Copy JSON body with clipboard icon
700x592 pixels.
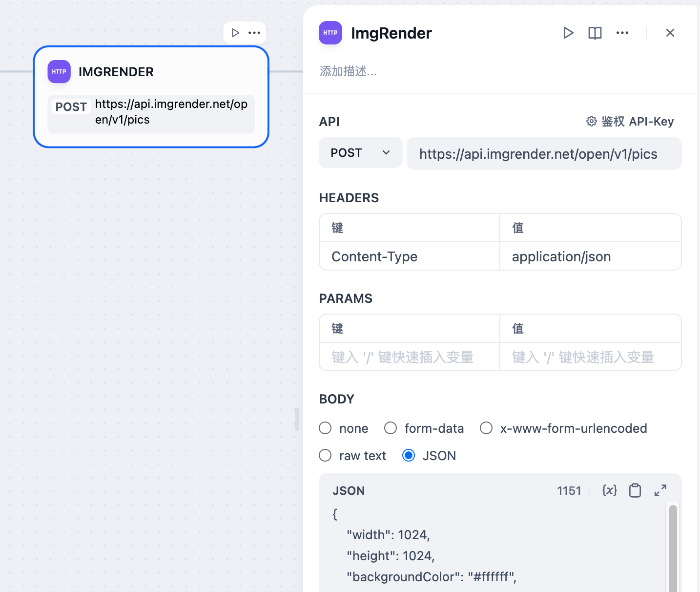pyautogui.click(x=635, y=490)
